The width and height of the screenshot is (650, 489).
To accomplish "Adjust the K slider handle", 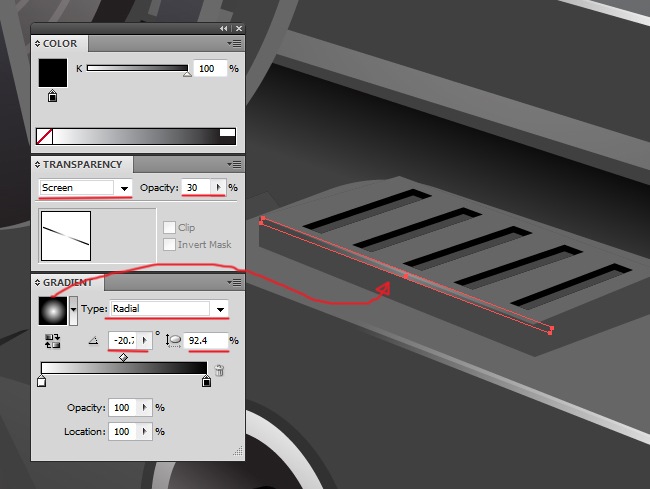I will [x=187, y=74].
